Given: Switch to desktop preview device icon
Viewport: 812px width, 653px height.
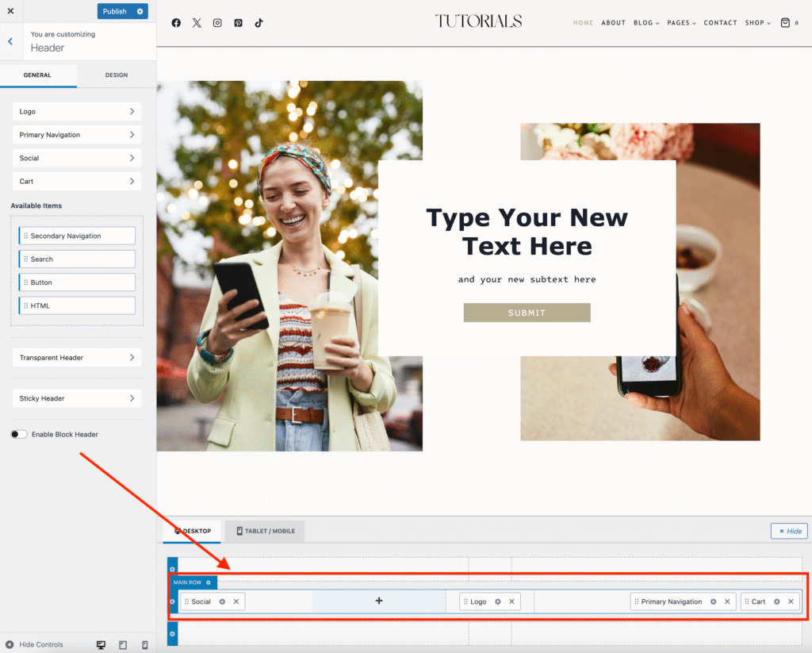Looking at the screenshot, I should coord(101,644).
